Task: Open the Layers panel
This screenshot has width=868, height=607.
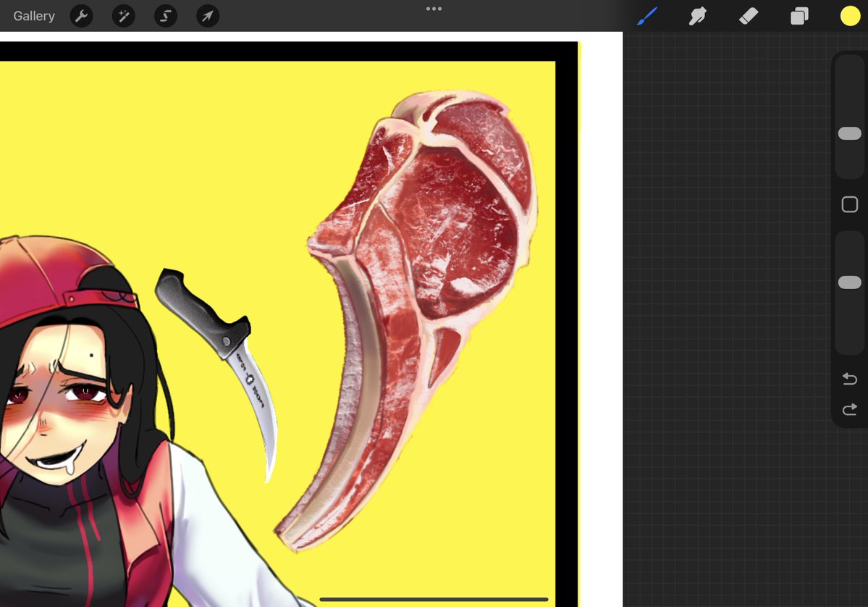Action: (799, 16)
